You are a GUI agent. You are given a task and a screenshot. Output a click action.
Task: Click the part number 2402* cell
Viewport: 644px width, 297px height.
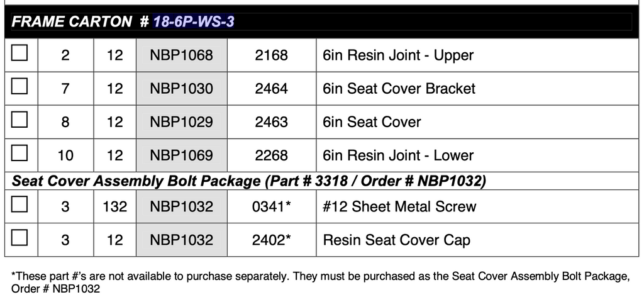click(271, 240)
